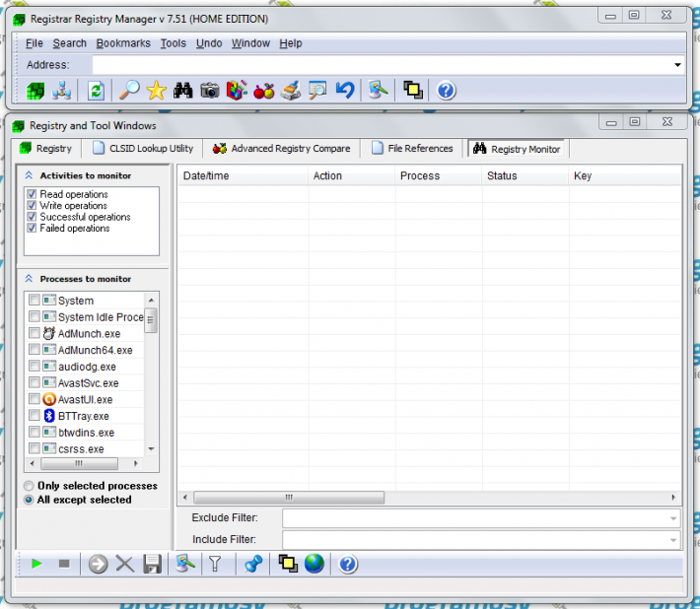The image size is (700, 609).
Task: Click the floppy disk save icon
Action: coord(152,565)
